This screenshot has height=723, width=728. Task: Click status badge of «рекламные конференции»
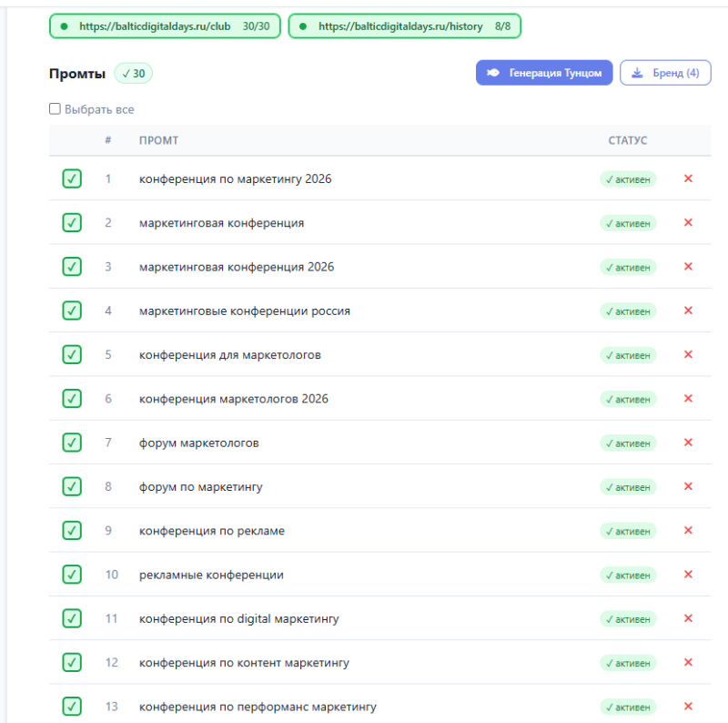(x=628, y=575)
